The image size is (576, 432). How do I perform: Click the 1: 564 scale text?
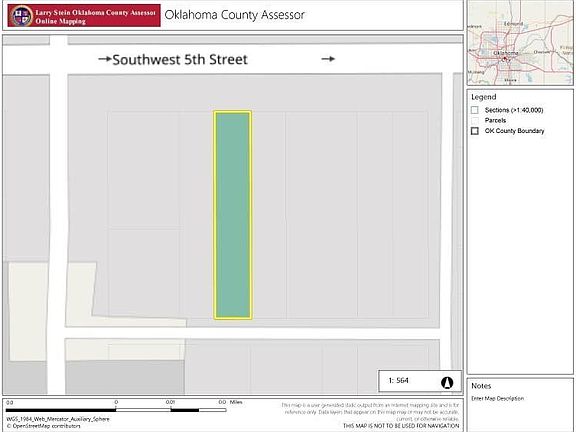click(399, 381)
